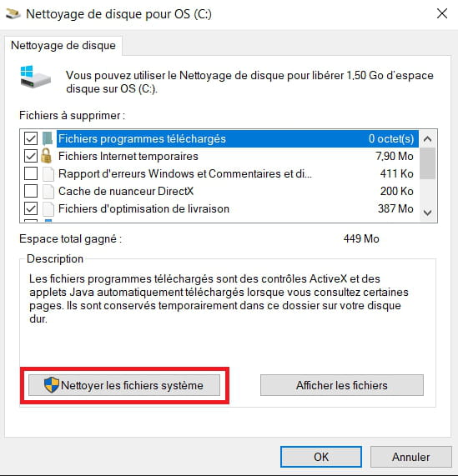458x476 pixels.
Task: Click the shield icon on Nettoyer les fichiers système
Action: point(52,385)
